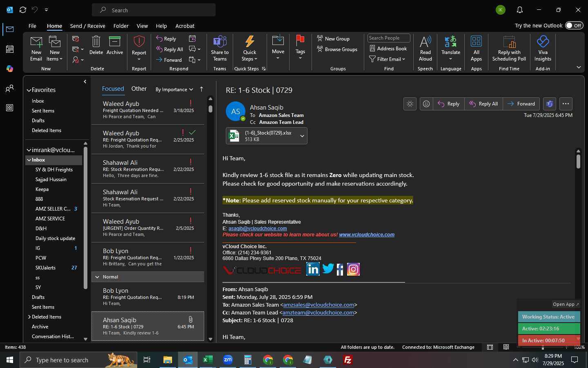Open attachment (1-6)_Stock(0729).xlsx dropdown arrow
Screen dimensions: 588x368
point(302,136)
